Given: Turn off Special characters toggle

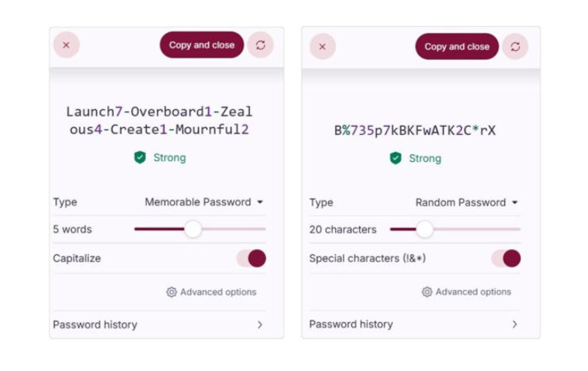Looking at the screenshot, I should click(506, 259).
